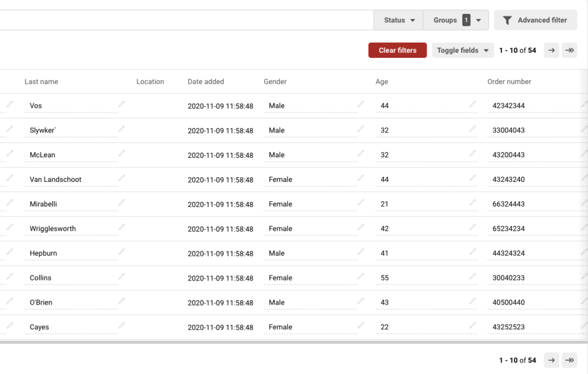Click pencil icon for McLean gender field

[x=361, y=153]
